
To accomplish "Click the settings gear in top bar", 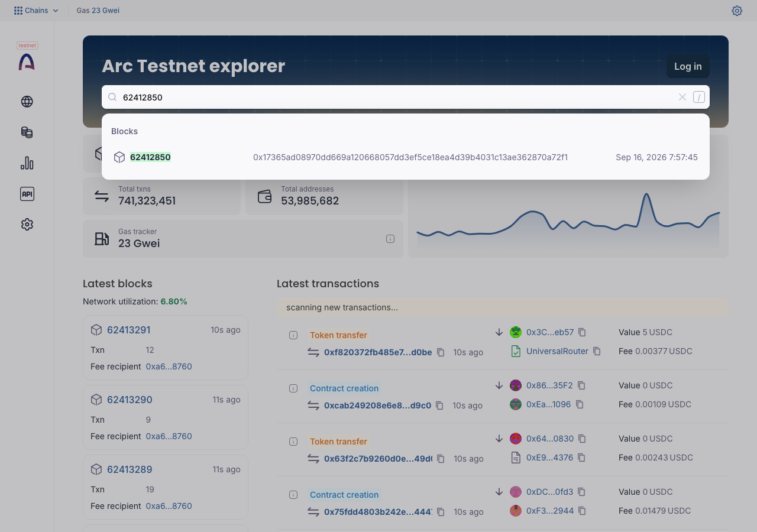I will (737, 11).
